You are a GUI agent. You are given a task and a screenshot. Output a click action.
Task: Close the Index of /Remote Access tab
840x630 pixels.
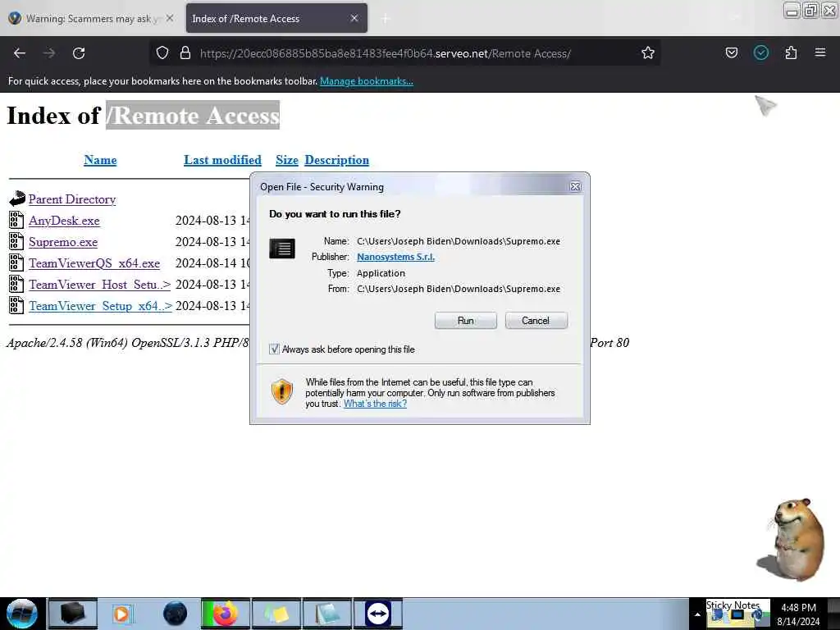[354, 18]
